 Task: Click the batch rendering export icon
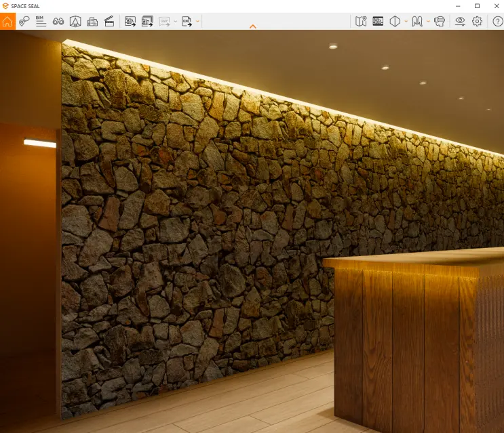point(147,22)
